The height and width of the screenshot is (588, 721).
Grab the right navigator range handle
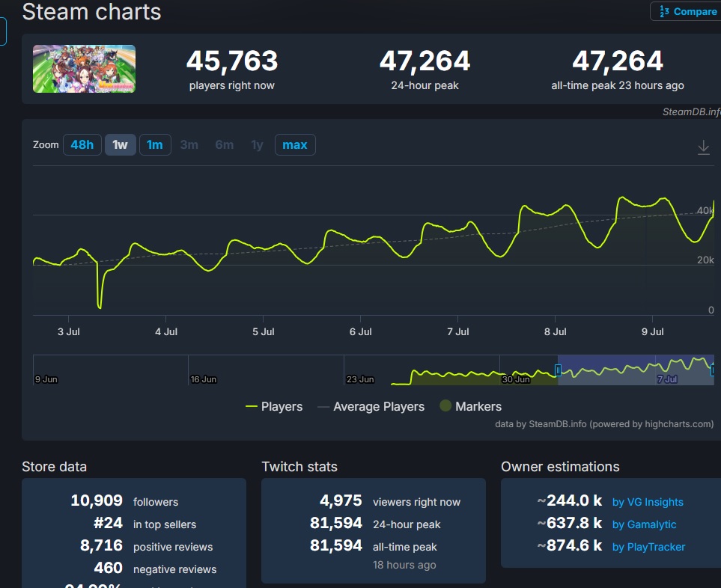click(713, 370)
